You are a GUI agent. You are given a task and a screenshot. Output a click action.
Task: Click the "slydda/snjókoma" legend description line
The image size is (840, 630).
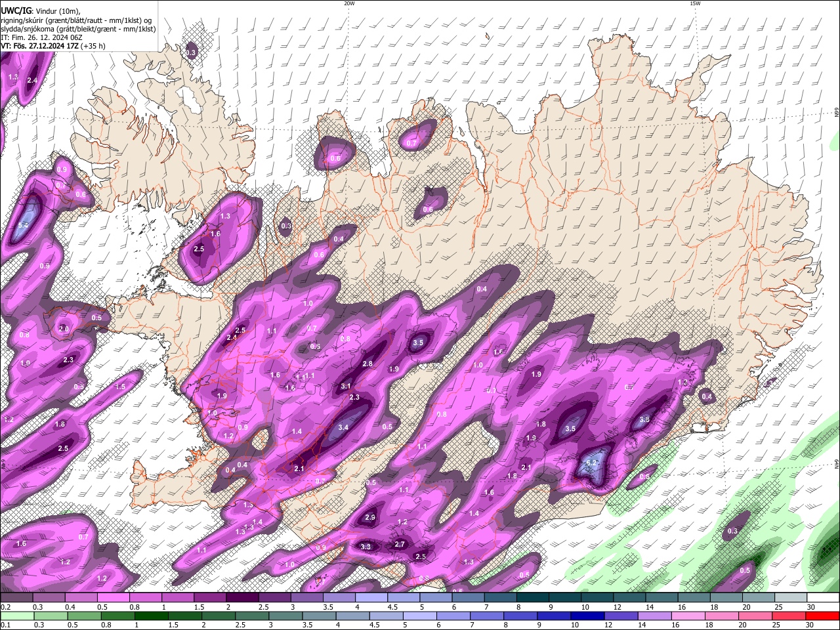coord(78,29)
